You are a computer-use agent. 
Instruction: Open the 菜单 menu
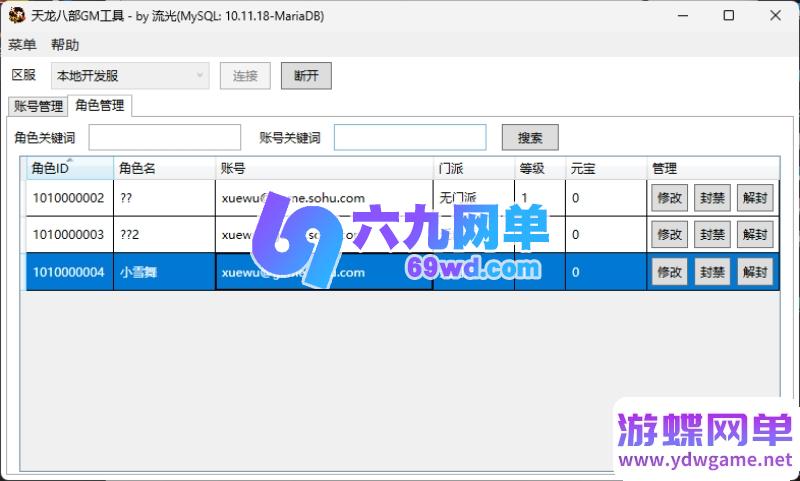click(x=22, y=45)
